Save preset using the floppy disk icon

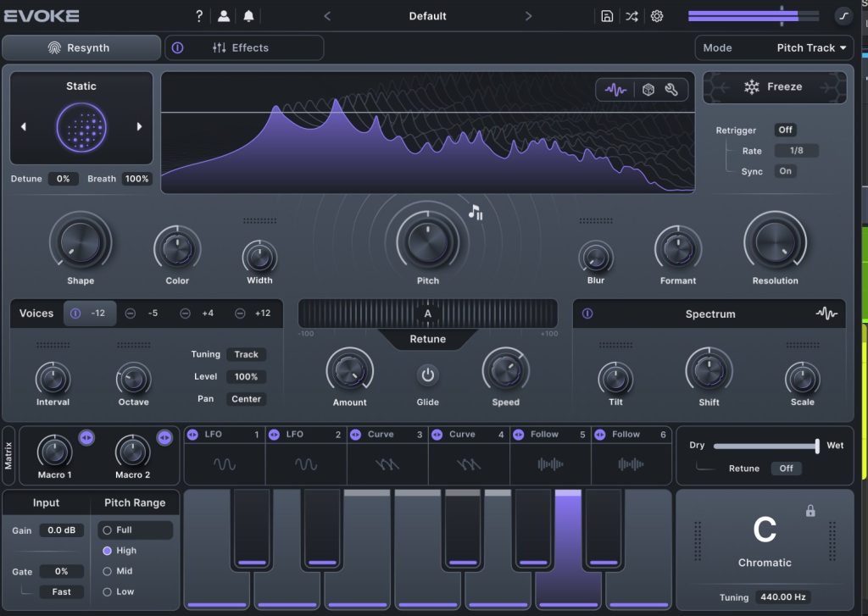[x=607, y=16]
